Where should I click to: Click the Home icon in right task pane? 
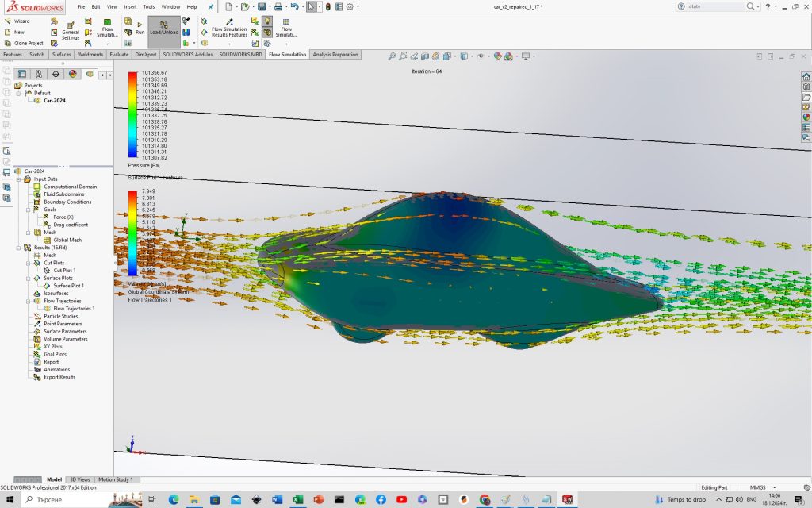coord(806,77)
